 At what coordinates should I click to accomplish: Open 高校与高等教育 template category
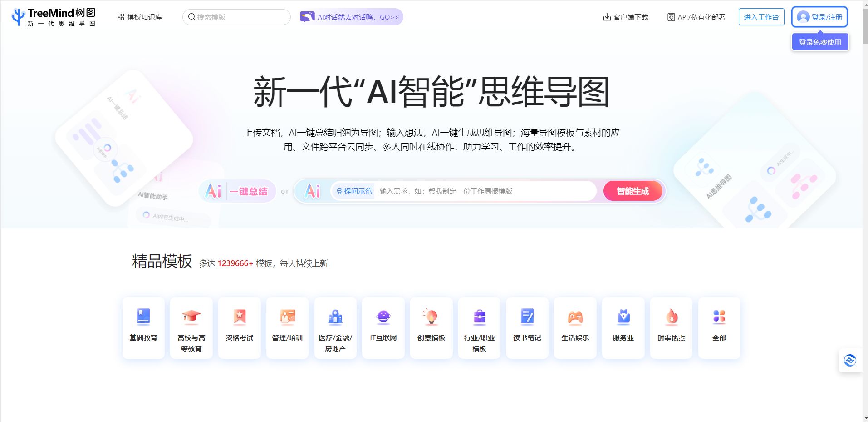[191, 328]
